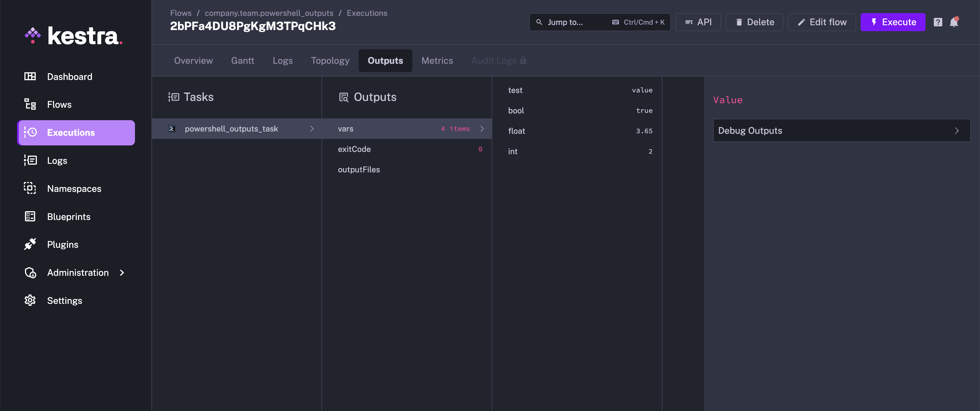Expand the Debug Outputs panel
The height and width of the screenshot is (411, 980).
point(842,130)
